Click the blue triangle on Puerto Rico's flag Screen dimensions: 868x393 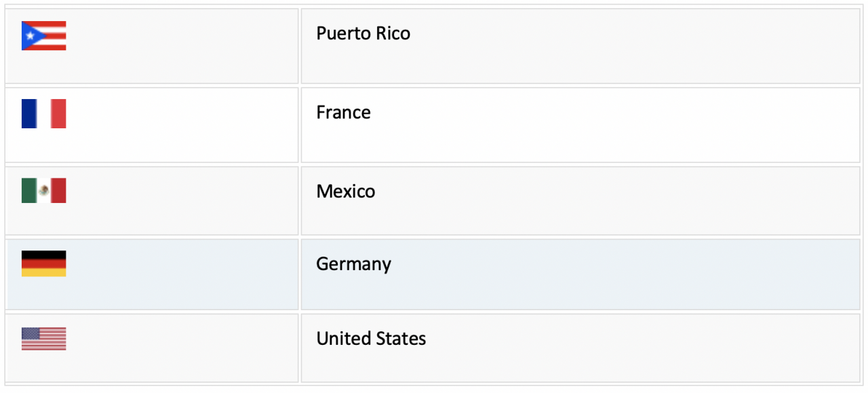click(28, 36)
